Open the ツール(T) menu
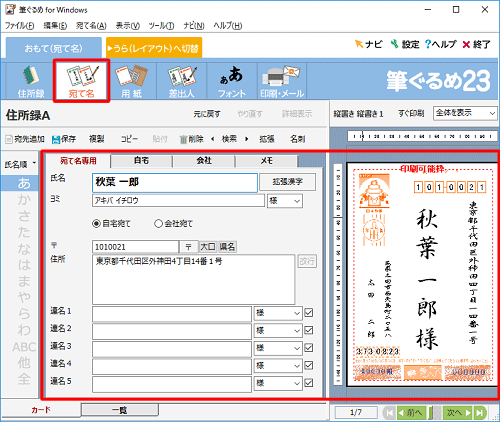This screenshot has width=500, height=422. click(161, 26)
